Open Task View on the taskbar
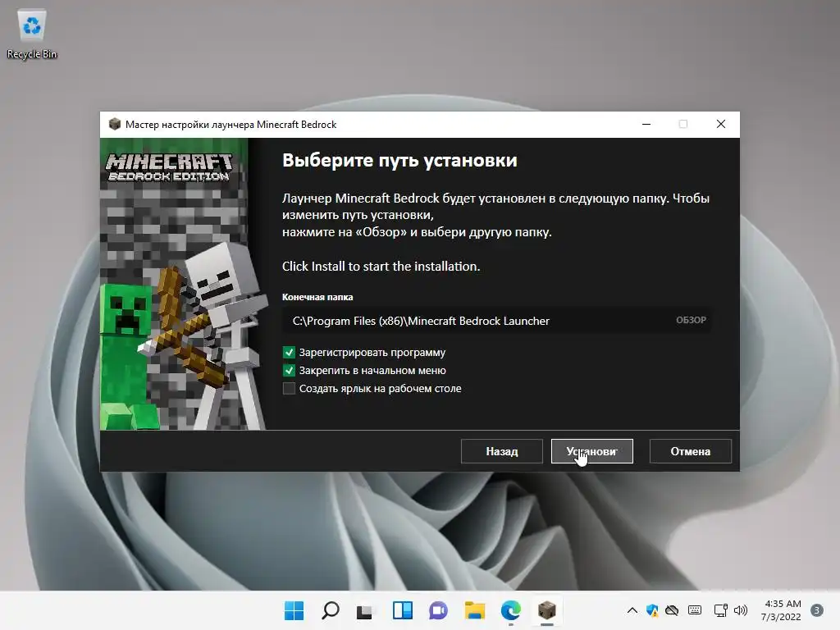The height and width of the screenshot is (630, 840). tap(365, 610)
